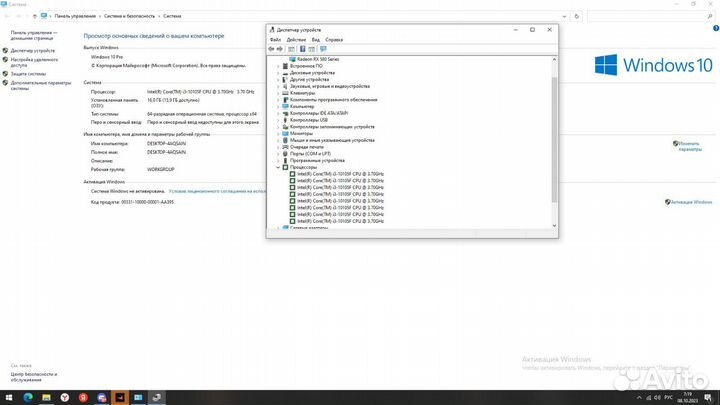The width and height of the screenshot is (720, 405).
Task: Toggle the console tree view toolbar icon
Action: point(291,49)
